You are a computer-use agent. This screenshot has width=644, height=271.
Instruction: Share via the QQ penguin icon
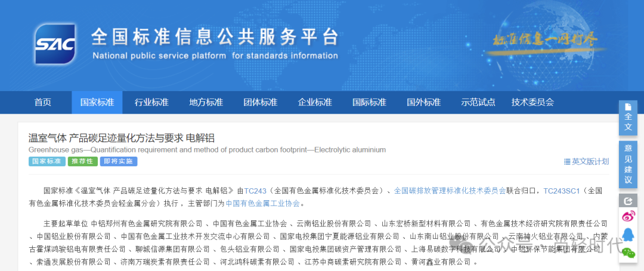coord(627,235)
